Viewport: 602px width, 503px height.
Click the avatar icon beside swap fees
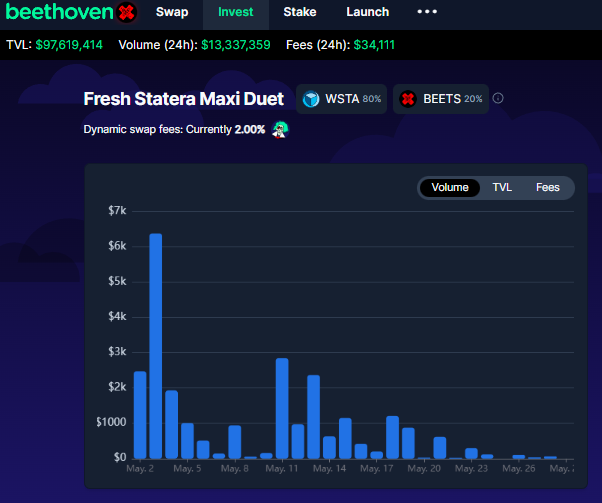pos(280,129)
